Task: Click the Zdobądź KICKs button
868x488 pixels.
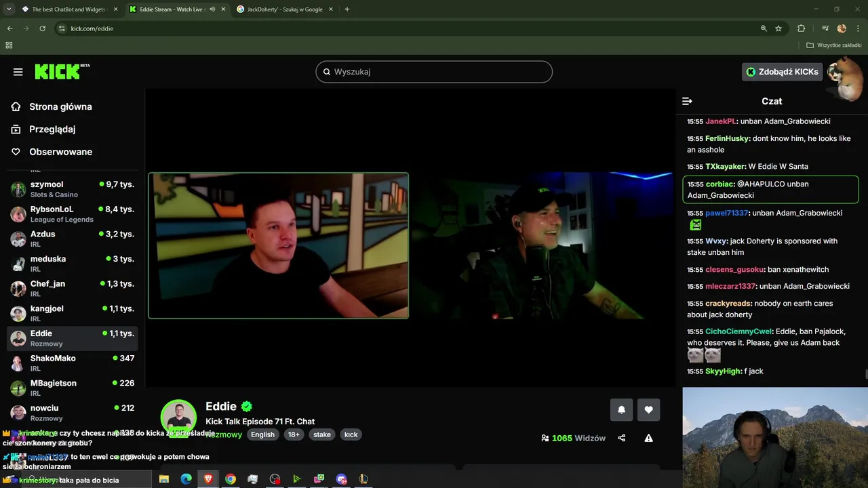Action: [x=782, y=72]
